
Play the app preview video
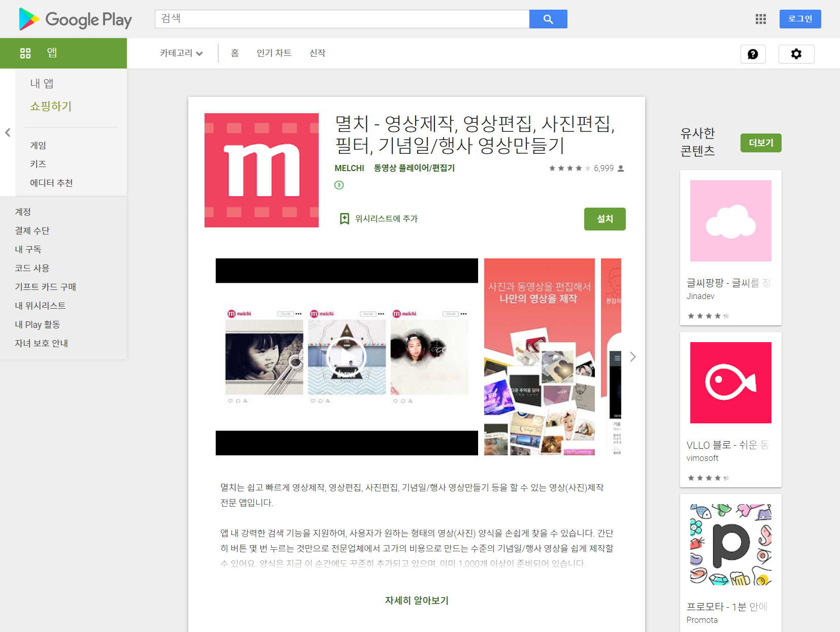[x=347, y=357]
